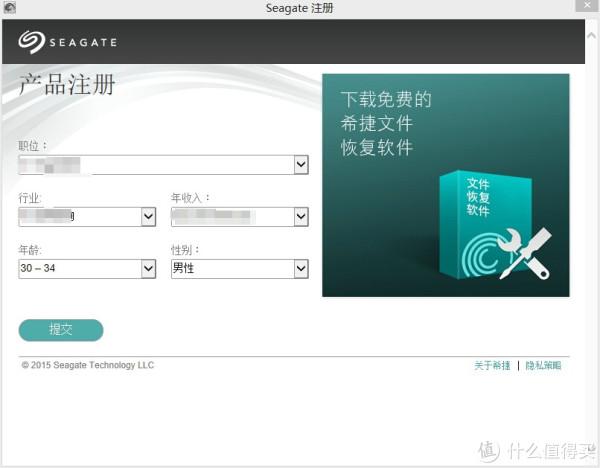This screenshot has height=468, width=600.
Task: Click the 年收入 field label
Action: click(190, 198)
